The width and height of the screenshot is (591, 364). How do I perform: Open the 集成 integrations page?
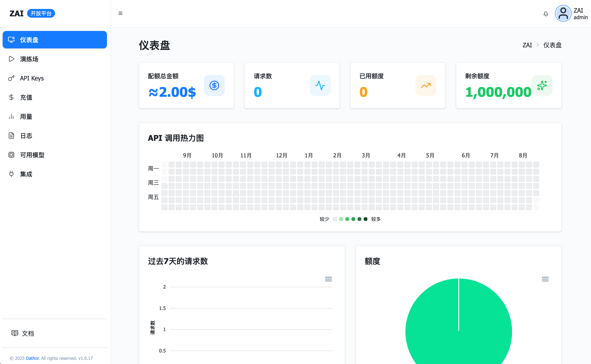(x=26, y=174)
